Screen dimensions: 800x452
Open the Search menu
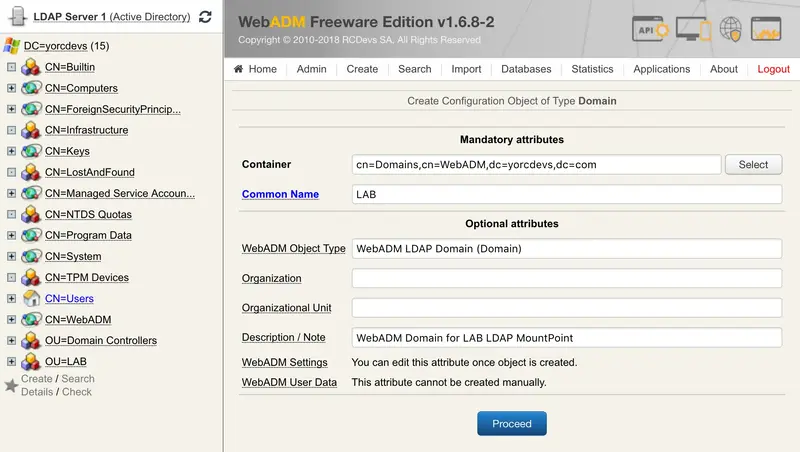(x=415, y=69)
